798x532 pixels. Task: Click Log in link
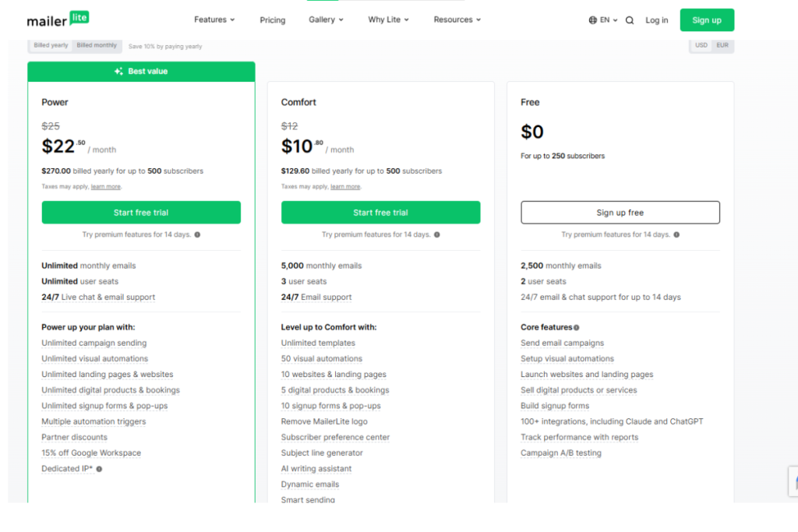[656, 20]
